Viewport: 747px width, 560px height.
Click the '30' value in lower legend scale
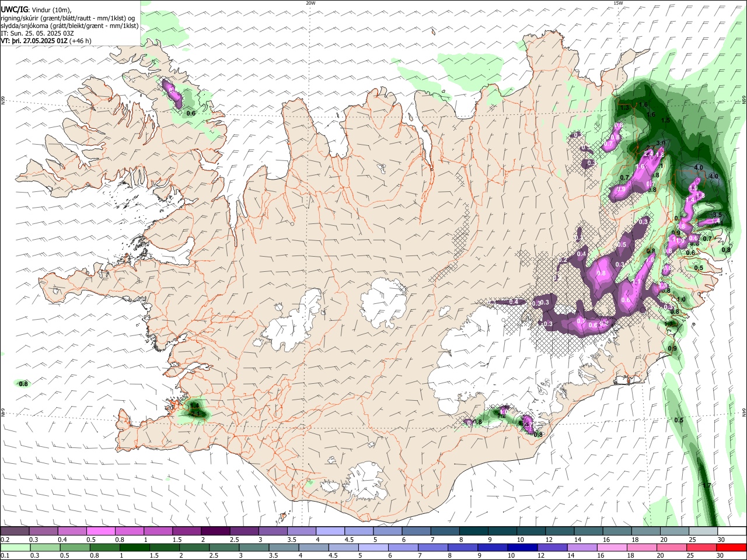(x=720, y=556)
